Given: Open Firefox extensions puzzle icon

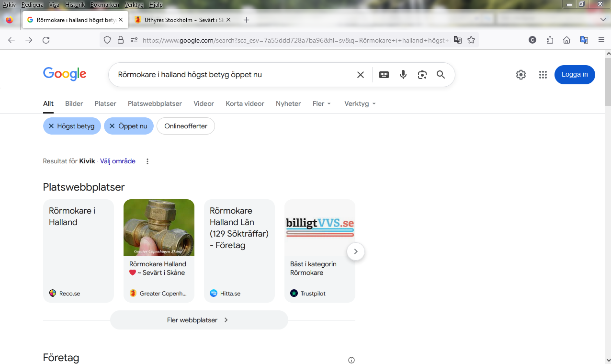Looking at the screenshot, I should pos(550,40).
